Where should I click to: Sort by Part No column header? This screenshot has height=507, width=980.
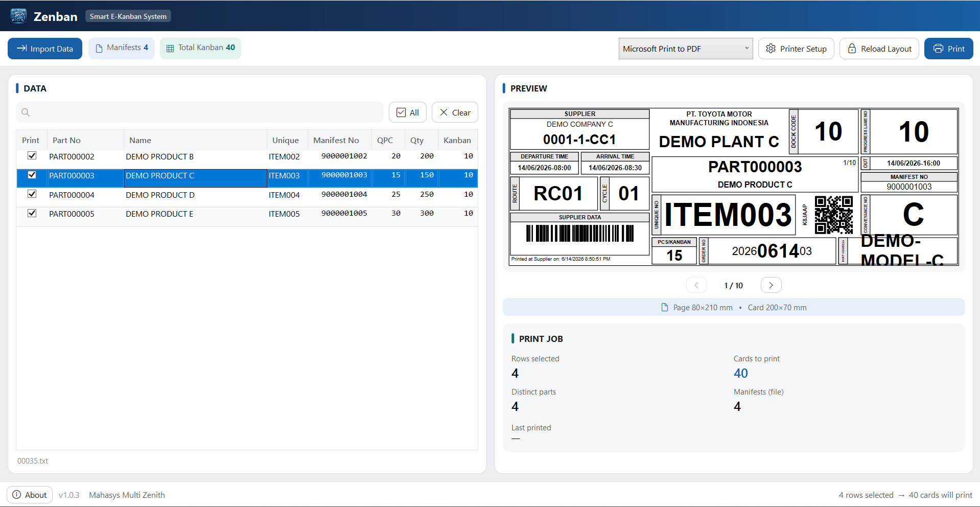click(x=85, y=140)
